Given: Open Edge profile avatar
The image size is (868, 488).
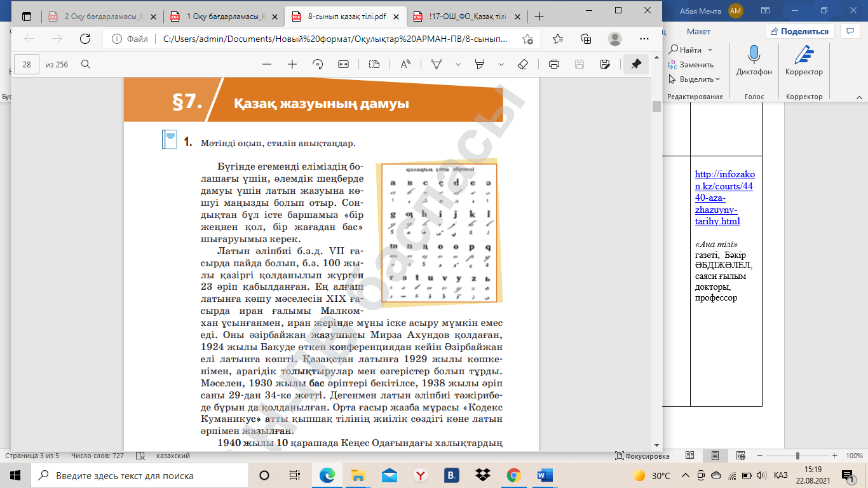Looking at the screenshot, I should pyautogui.click(x=614, y=39).
